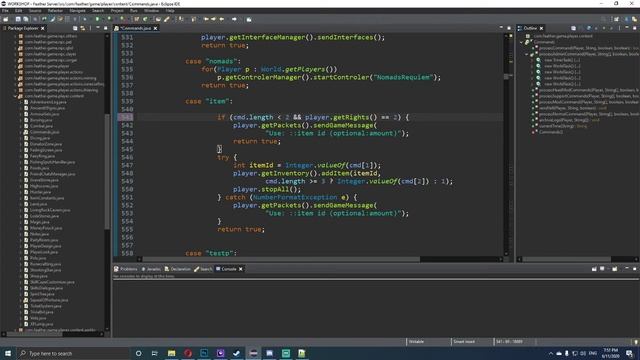Click the last edit location icon in toolbar
640x360 pixels.
click(206, 19)
